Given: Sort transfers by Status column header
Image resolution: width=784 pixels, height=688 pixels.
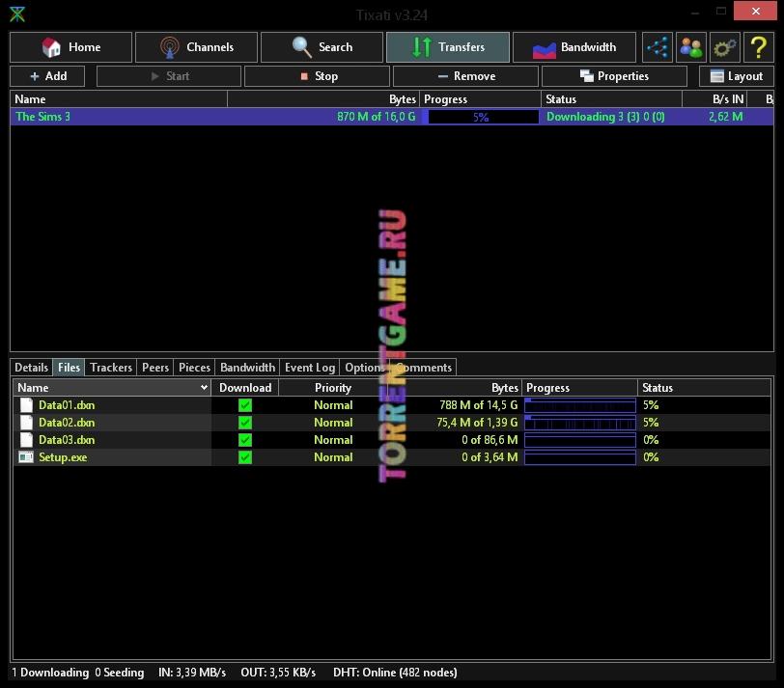Looking at the screenshot, I should 611,99.
